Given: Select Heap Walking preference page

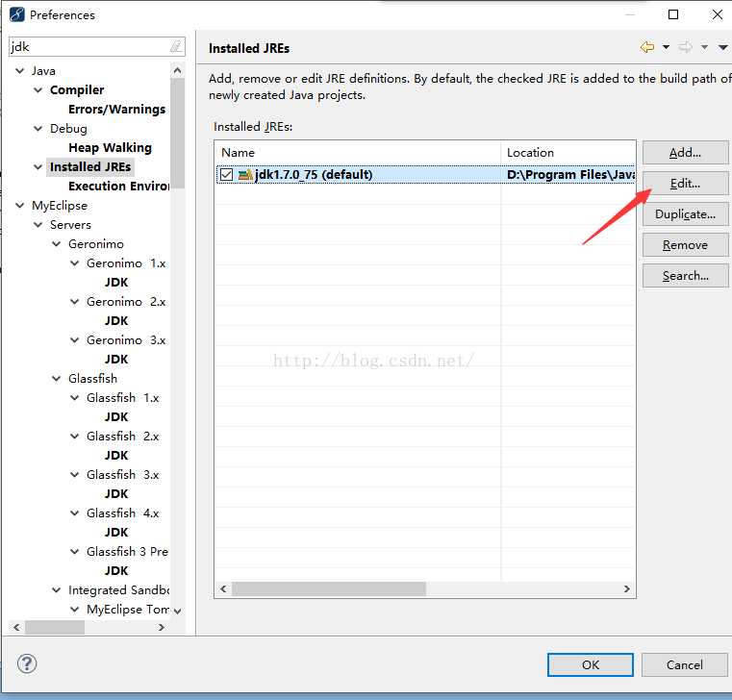Looking at the screenshot, I should 111,147.
